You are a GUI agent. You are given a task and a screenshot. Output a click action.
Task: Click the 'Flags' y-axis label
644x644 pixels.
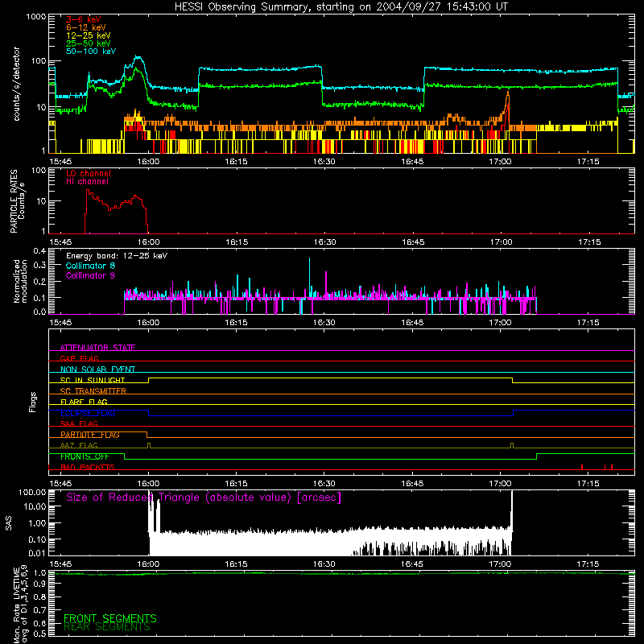click(x=33, y=402)
